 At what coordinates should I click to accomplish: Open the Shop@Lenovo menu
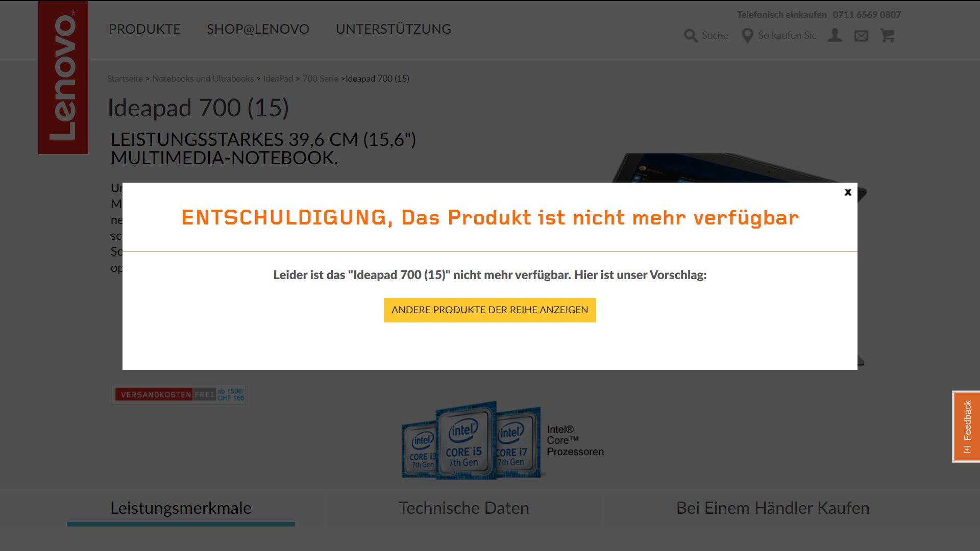coord(258,29)
